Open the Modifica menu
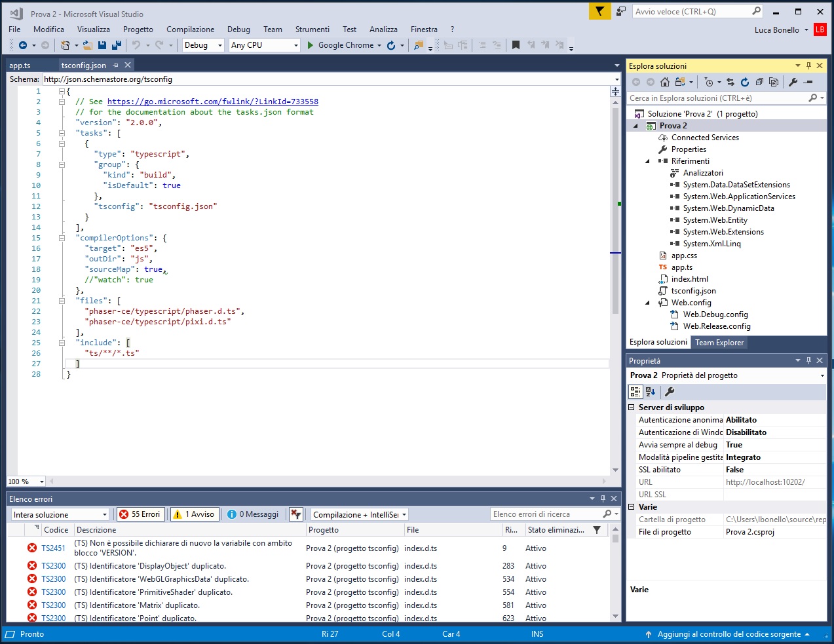 (48, 29)
